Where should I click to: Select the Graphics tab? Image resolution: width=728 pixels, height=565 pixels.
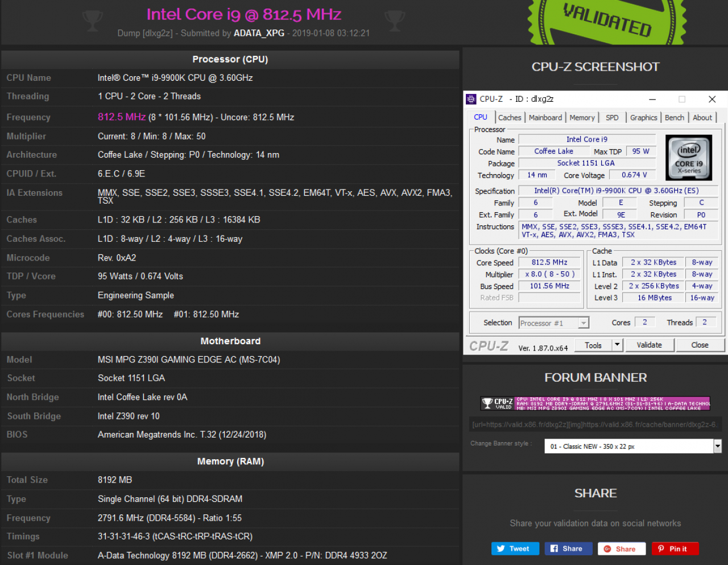644,118
